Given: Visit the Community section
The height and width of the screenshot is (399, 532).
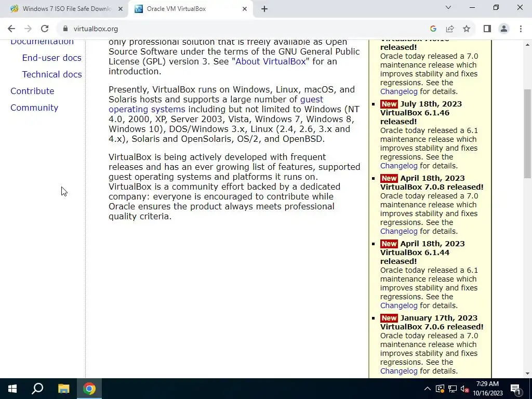Looking at the screenshot, I should (34, 108).
